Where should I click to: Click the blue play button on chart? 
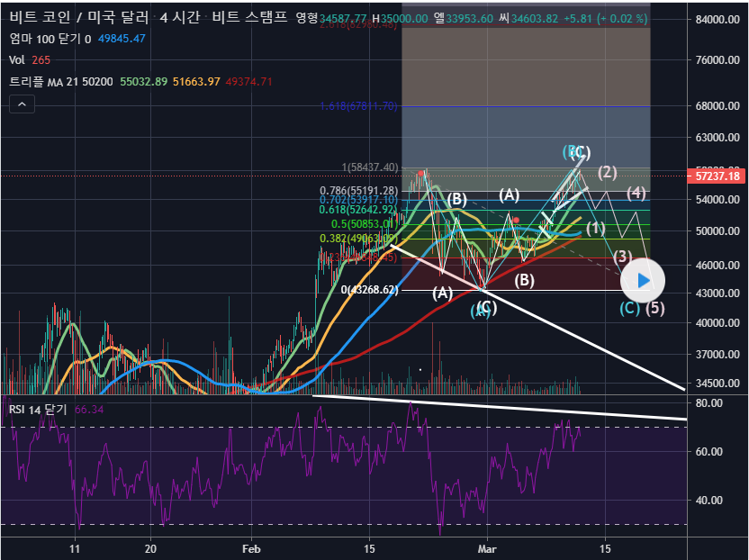643,280
